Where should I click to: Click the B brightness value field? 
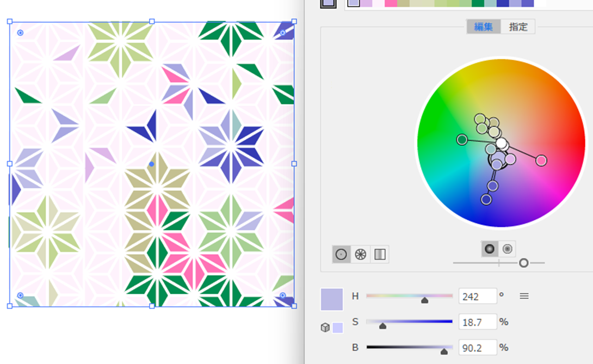(x=477, y=347)
